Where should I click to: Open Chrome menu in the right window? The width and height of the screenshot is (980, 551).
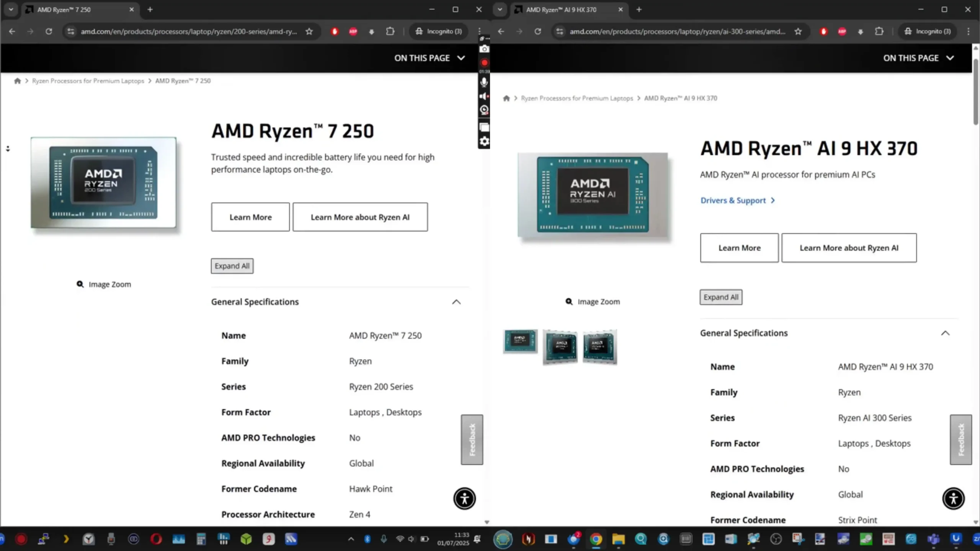coord(969,31)
